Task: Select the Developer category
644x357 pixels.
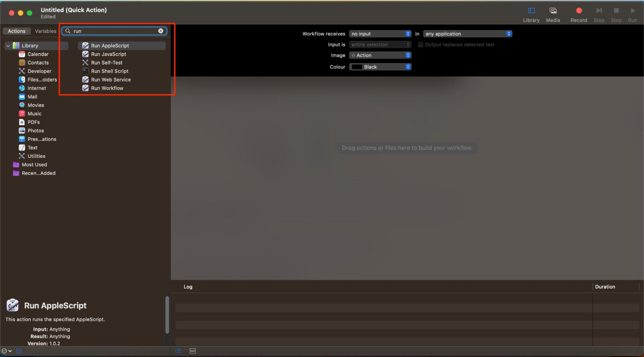Action: pyautogui.click(x=36, y=71)
